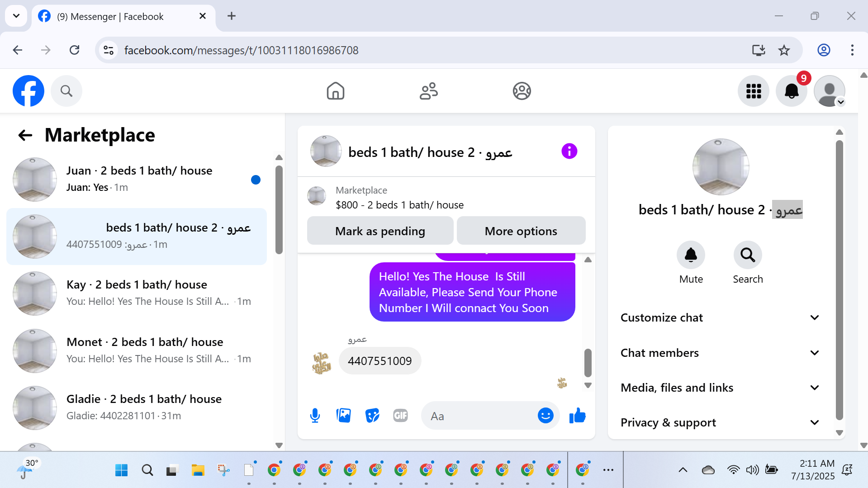The width and height of the screenshot is (868, 488).
Task: Click the browser address bar URL
Action: point(242,50)
